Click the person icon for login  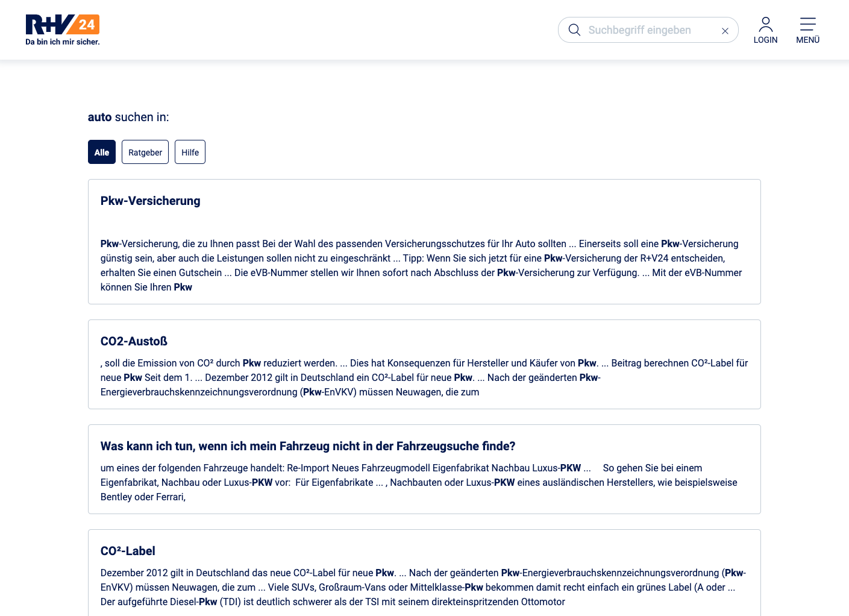pos(765,24)
